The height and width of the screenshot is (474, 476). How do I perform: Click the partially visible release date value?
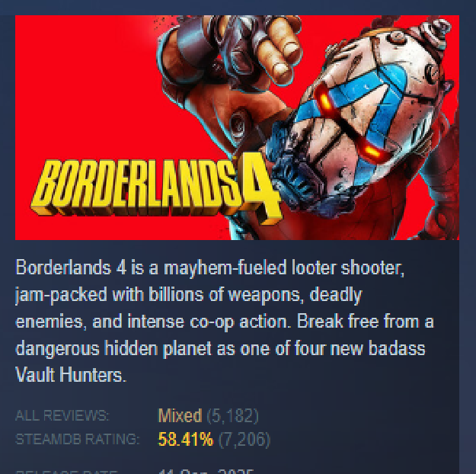click(x=206, y=471)
